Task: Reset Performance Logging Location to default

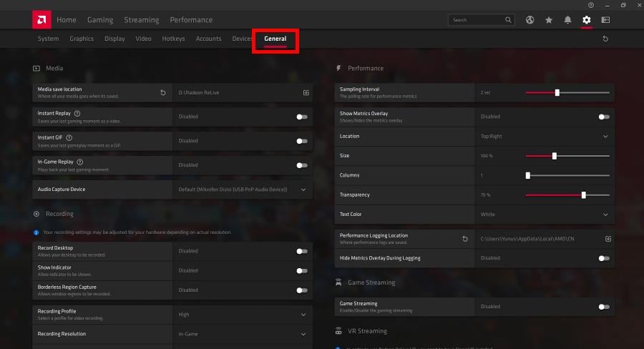Action: click(465, 238)
